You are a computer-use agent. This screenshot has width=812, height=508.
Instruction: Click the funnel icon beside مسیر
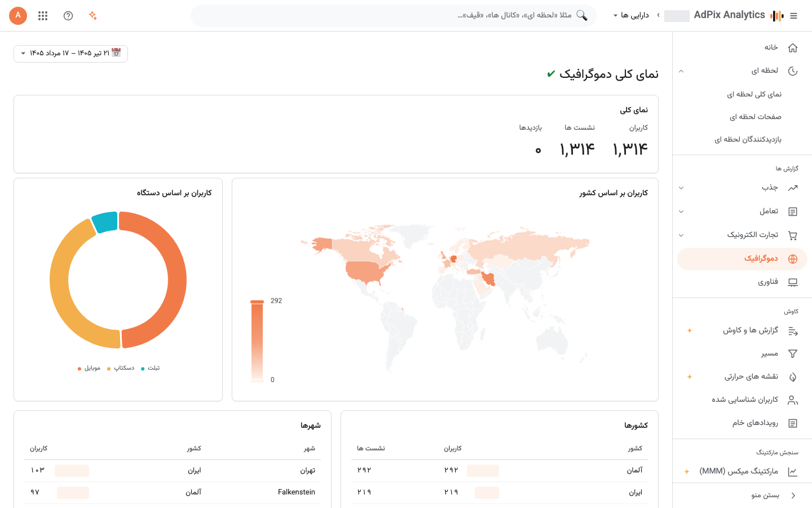pyautogui.click(x=793, y=354)
